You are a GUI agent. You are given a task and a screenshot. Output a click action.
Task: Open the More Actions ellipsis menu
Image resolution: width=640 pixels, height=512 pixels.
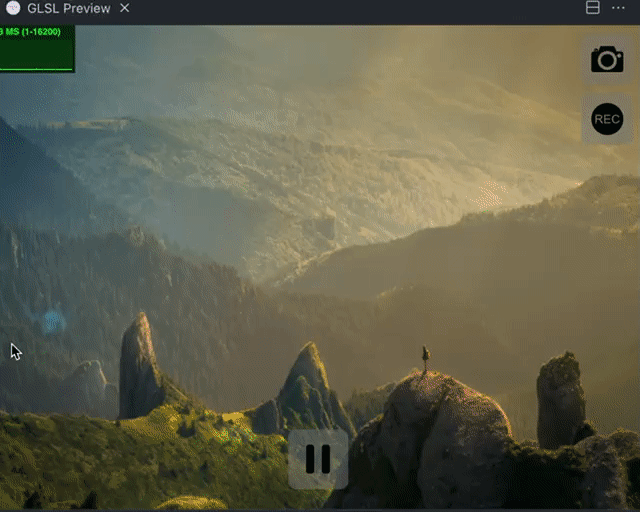pos(618,8)
